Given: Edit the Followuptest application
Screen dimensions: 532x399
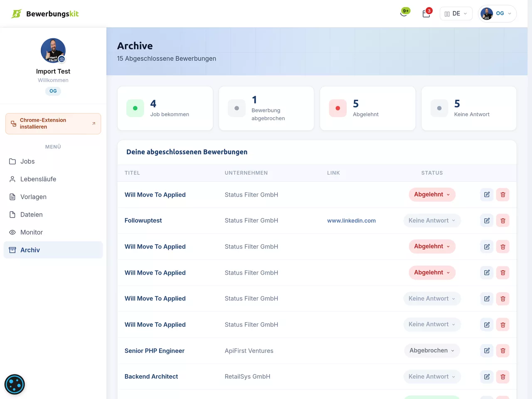Looking at the screenshot, I should [487, 221].
